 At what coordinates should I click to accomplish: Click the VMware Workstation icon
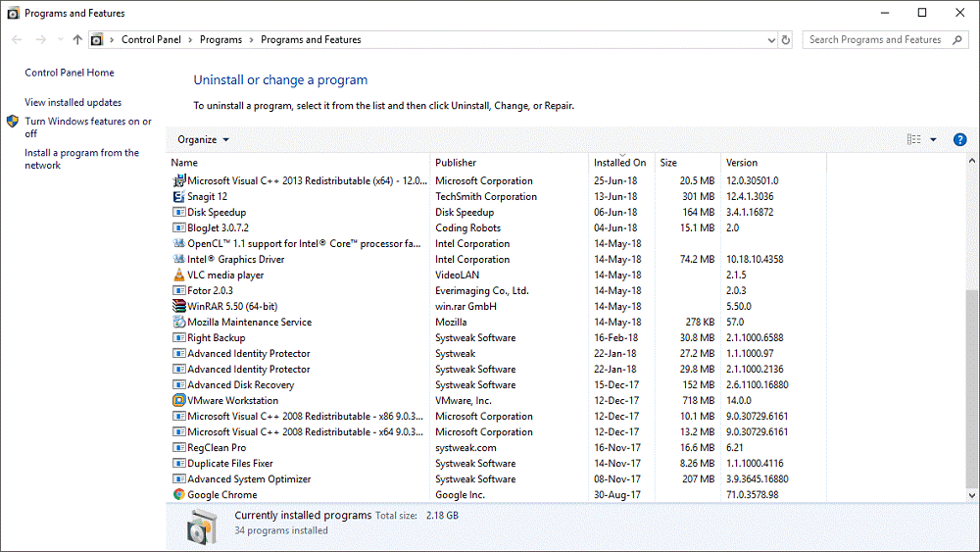[x=178, y=401]
